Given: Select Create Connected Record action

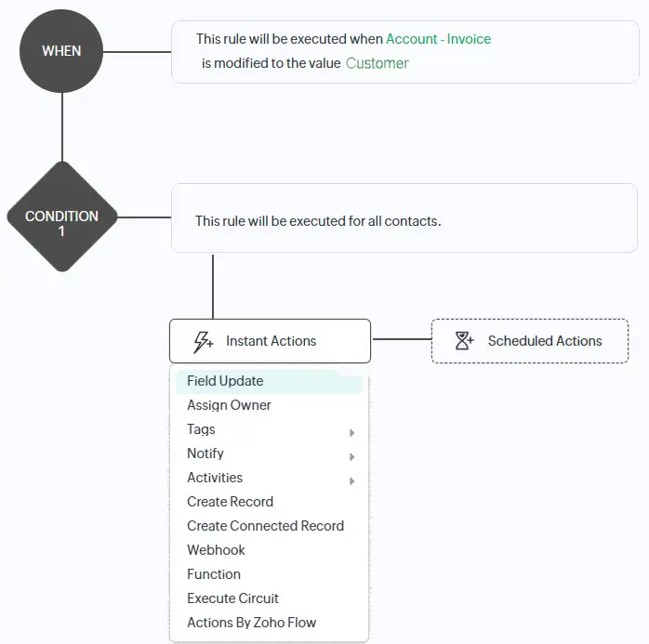Looking at the screenshot, I should pyautogui.click(x=265, y=526).
